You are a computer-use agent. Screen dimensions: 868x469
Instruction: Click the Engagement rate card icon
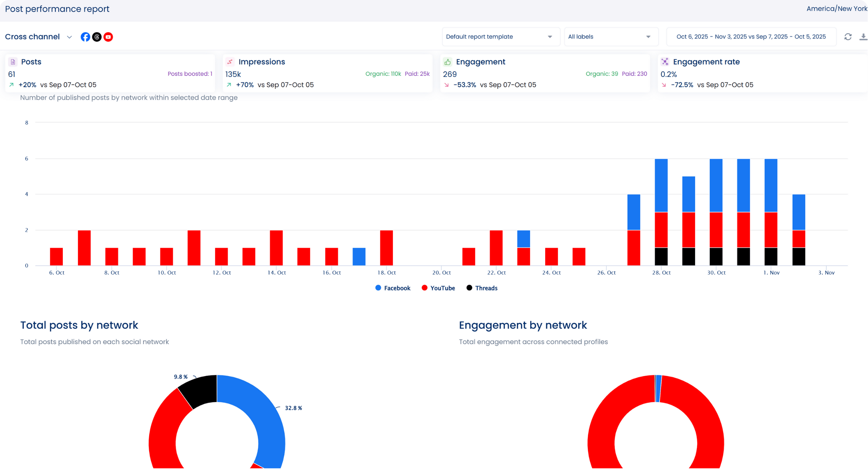point(665,62)
